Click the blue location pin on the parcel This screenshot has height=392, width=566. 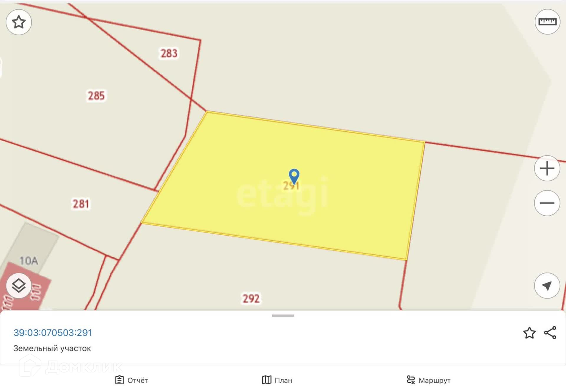294,176
